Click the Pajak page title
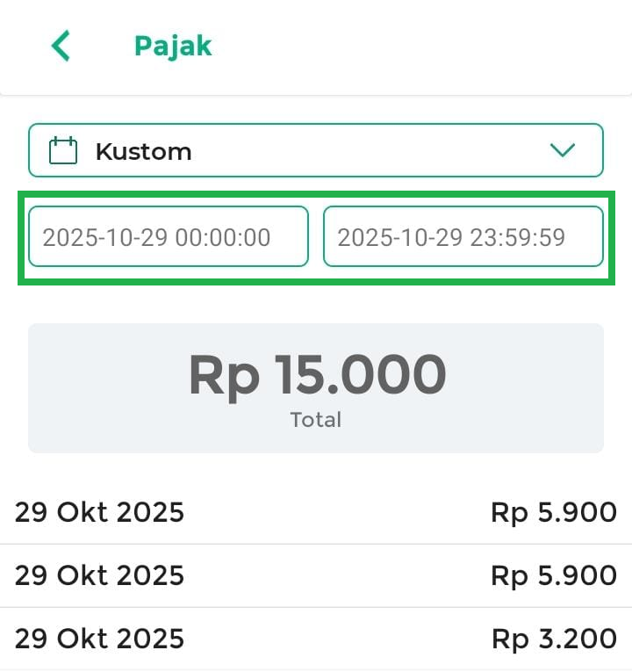The width and height of the screenshot is (632, 672). coord(173,46)
